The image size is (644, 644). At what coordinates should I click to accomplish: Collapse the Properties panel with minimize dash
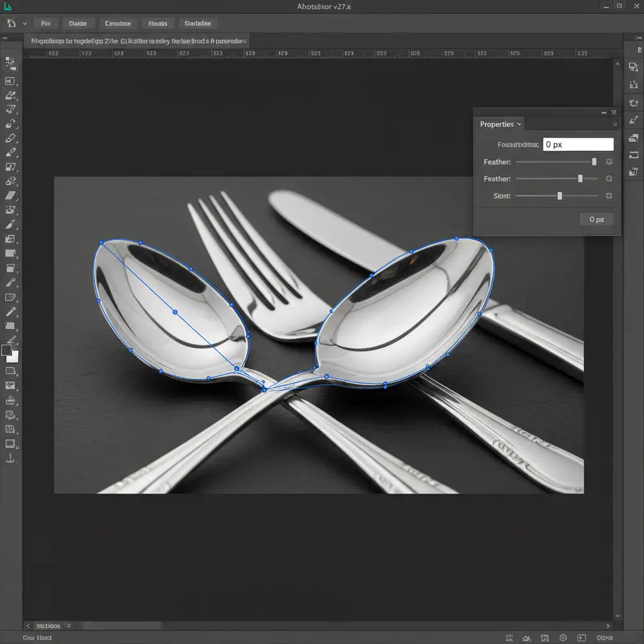pyautogui.click(x=605, y=113)
